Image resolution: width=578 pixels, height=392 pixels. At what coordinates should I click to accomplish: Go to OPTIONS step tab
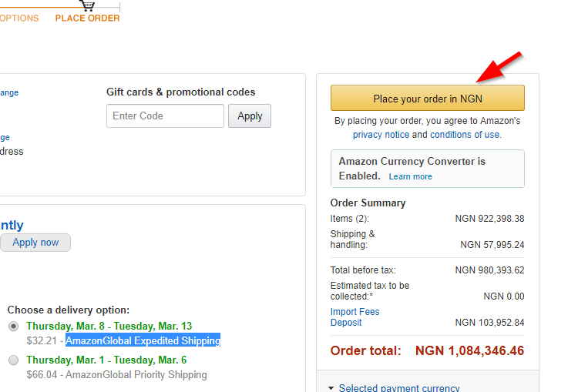click(19, 18)
